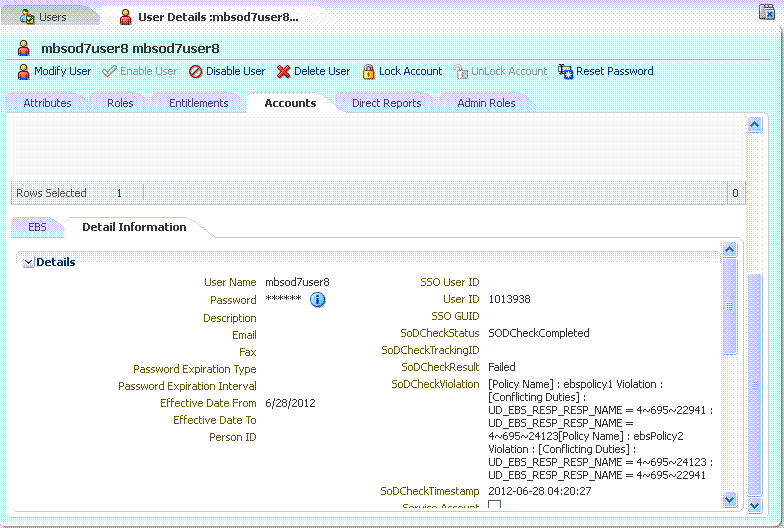Image resolution: width=784 pixels, height=528 pixels.
Task: Click the red X Delete User icon
Action: click(283, 72)
